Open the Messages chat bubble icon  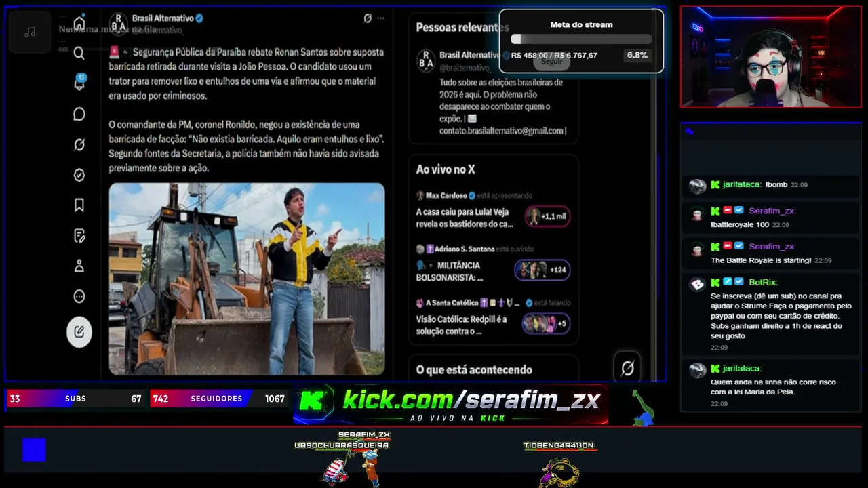pos(79,114)
